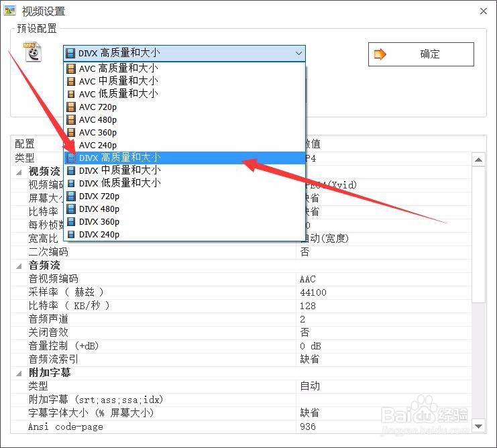Collapse the 附加字幕 section
Image resolution: width=497 pixels, height=448 pixels.
point(19,373)
